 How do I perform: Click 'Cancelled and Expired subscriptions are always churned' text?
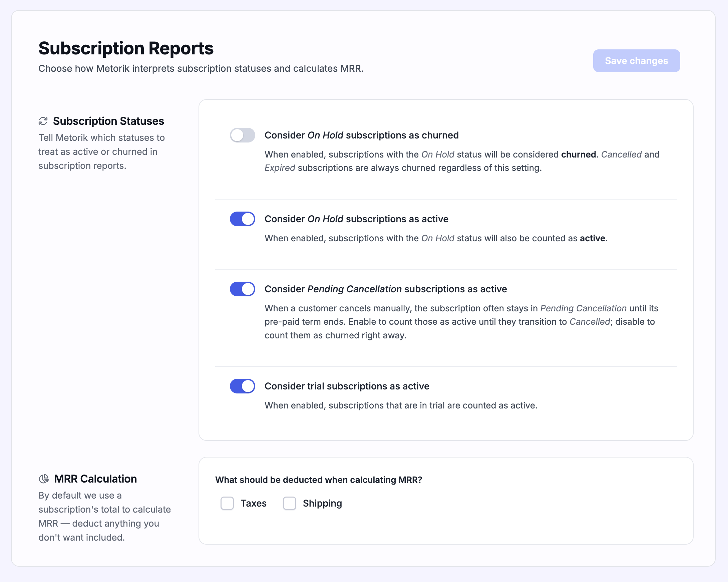point(462,161)
